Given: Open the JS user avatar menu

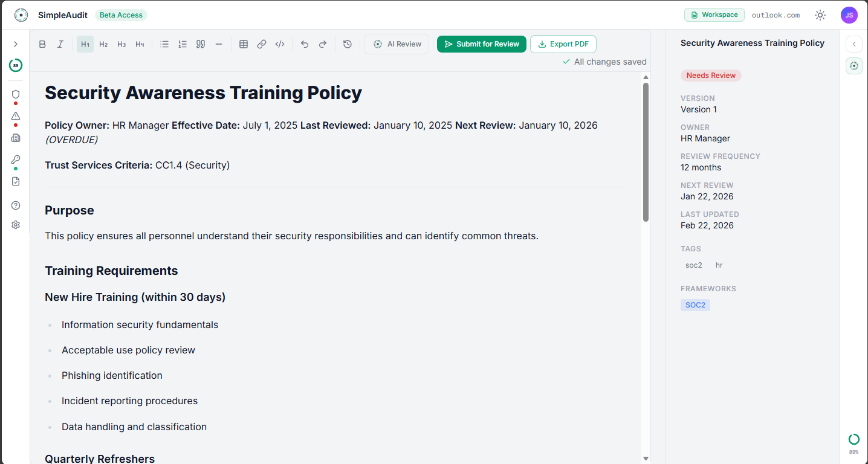Looking at the screenshot, I should pos(849,15).
